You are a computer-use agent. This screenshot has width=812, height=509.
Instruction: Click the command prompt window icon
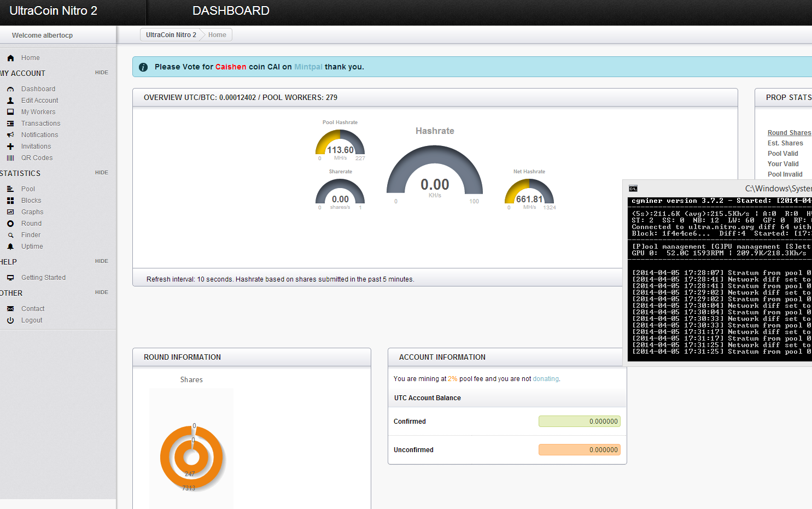tap(633, 189)
